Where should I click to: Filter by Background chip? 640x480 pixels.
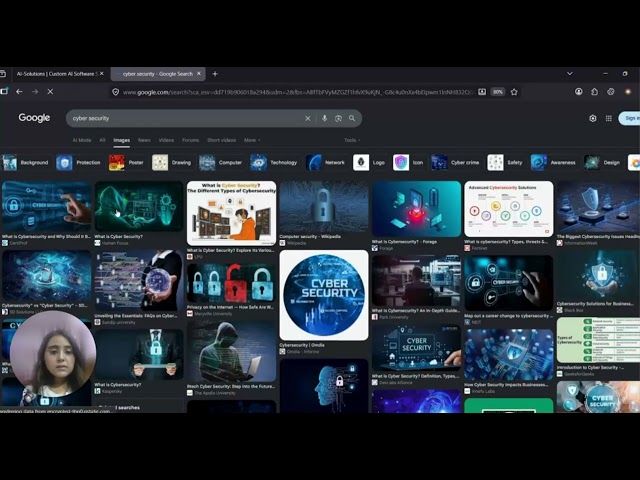coord(25,162)
